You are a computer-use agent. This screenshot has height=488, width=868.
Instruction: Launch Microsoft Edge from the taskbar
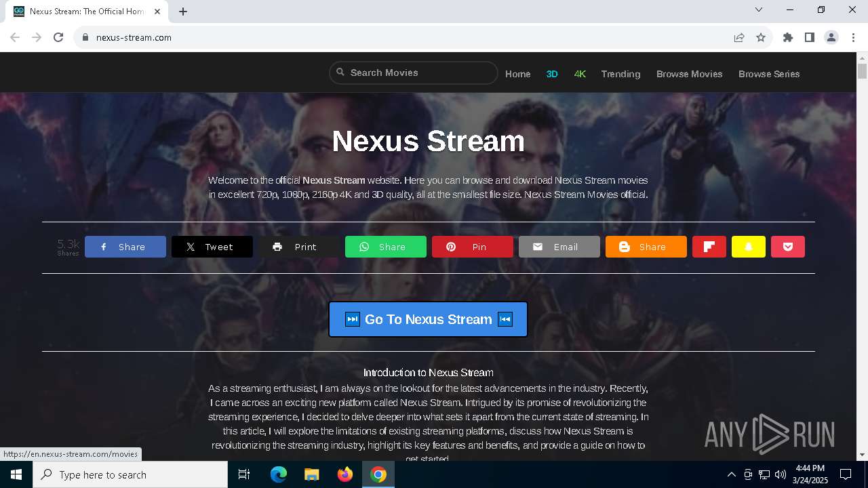(279, 474)
